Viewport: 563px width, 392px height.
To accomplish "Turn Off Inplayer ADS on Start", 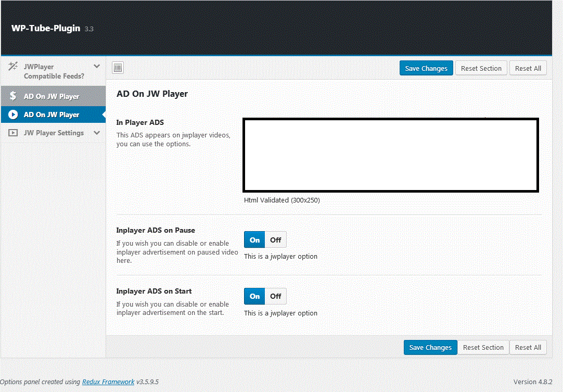I will point(275,296).
